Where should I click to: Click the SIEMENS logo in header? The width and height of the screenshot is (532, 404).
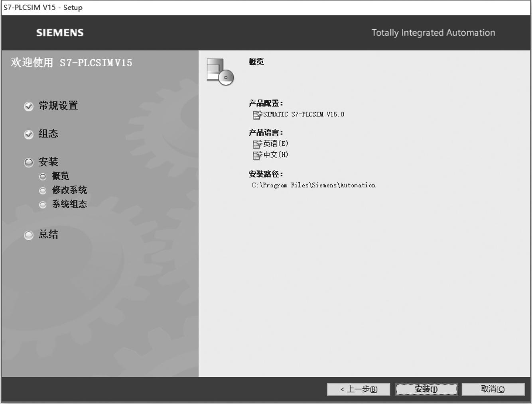click(60, 33)
